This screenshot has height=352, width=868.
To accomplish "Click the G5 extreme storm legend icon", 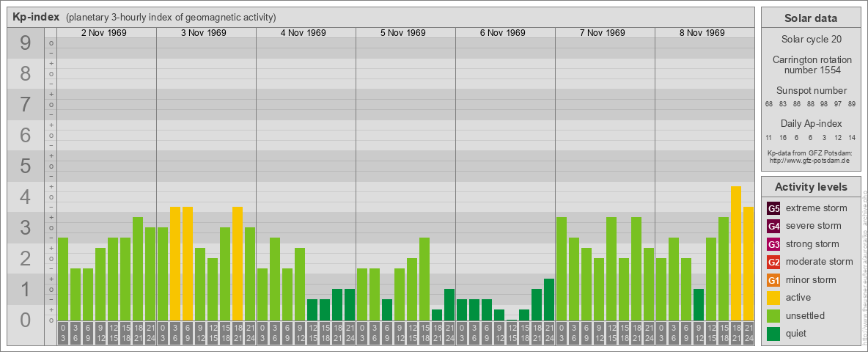I will click(x=773, y=209).
